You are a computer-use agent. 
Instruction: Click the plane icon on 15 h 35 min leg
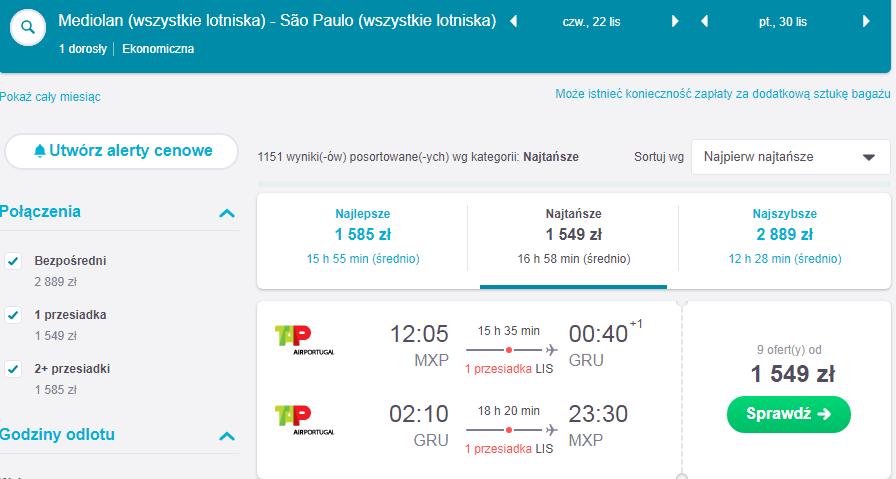[551, 349]
